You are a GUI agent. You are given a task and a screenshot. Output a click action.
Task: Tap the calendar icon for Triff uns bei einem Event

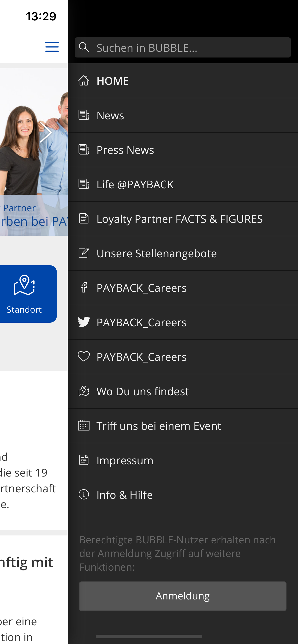point(84,426)
